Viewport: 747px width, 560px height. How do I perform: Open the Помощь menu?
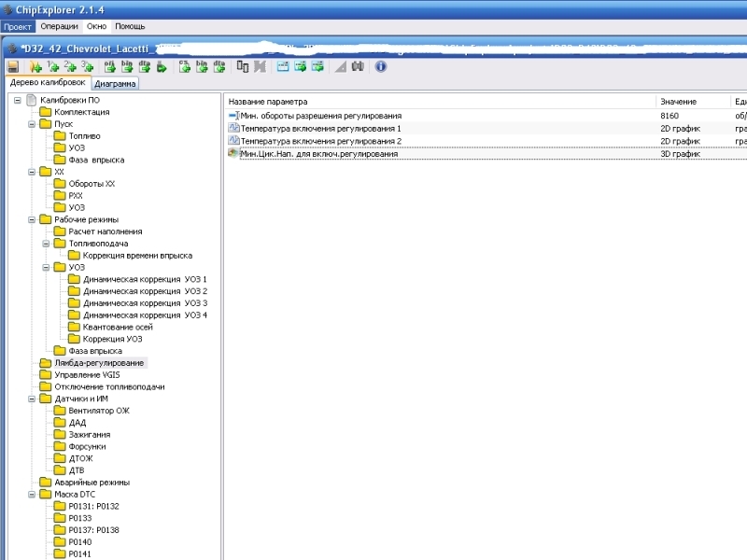click(130, 26)
